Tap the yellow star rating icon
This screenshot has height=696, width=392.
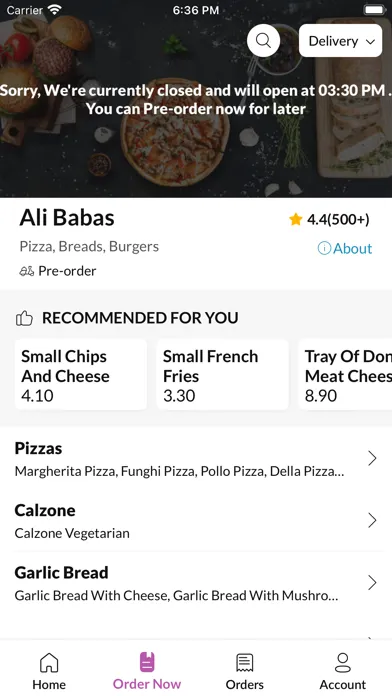click(296, 219)
